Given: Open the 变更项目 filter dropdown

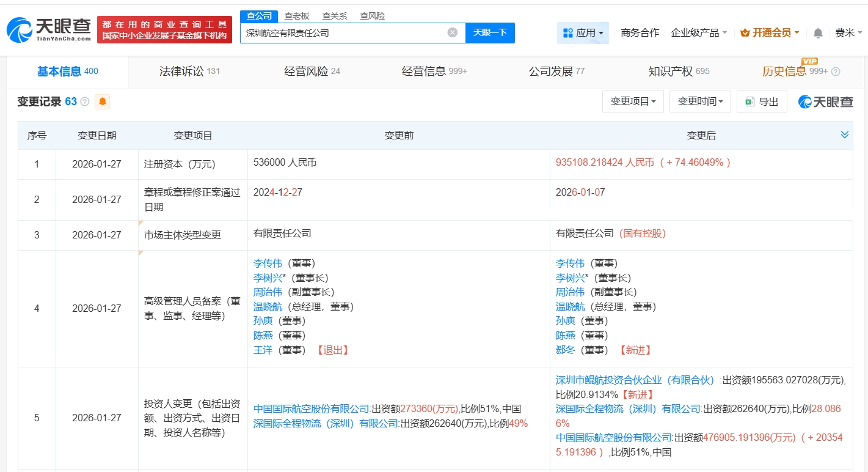Looking at the screenshot, I should click(633, 101).
